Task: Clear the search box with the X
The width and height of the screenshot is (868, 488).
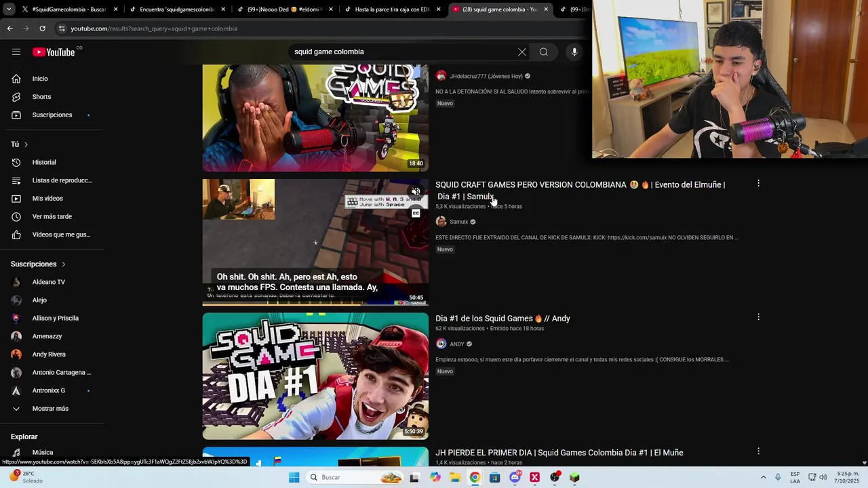Action: [x=521, y=52]
